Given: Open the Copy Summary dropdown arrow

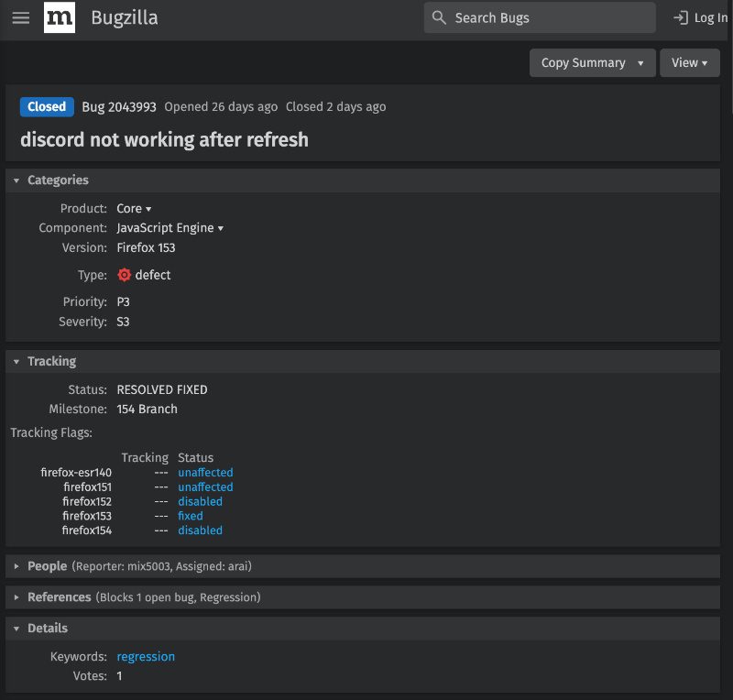Looking at the screenshot, I should pos(640,63).
